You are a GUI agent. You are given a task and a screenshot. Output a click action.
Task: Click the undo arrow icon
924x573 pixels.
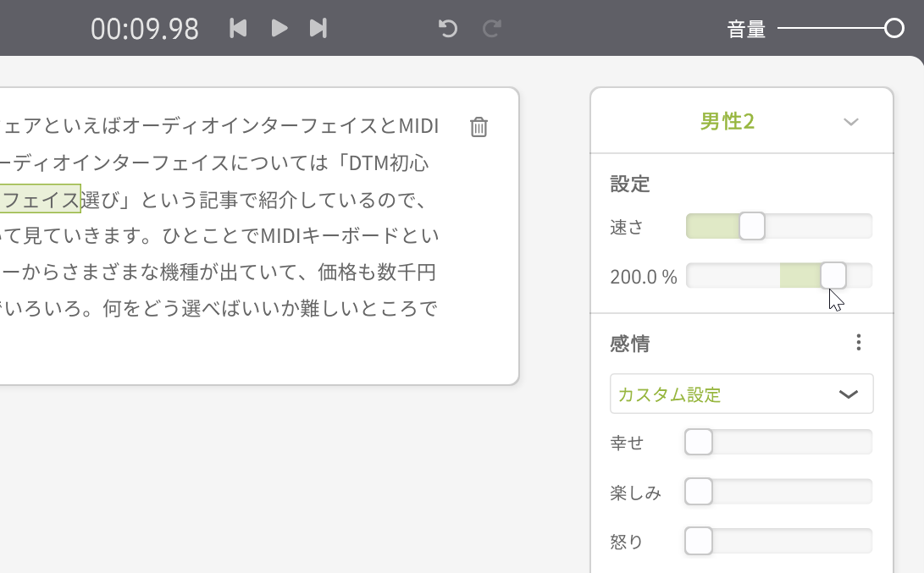[448, 29]
